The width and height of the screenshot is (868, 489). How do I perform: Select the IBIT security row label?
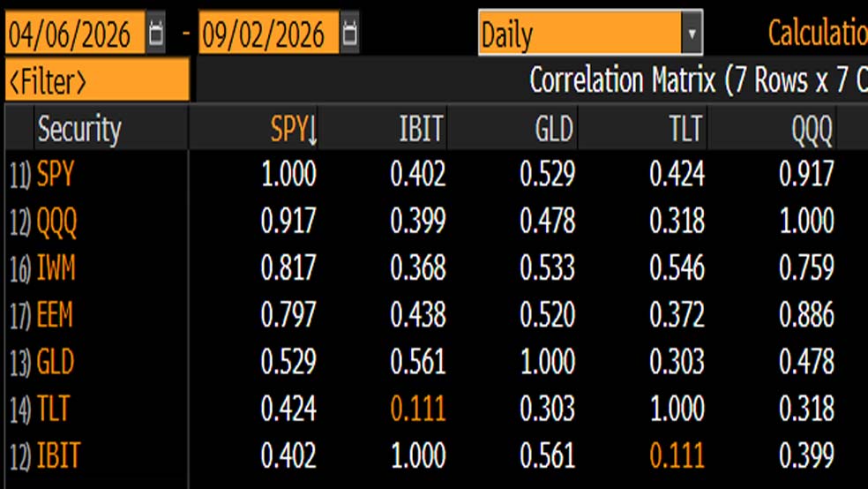(x=59, y=455)
